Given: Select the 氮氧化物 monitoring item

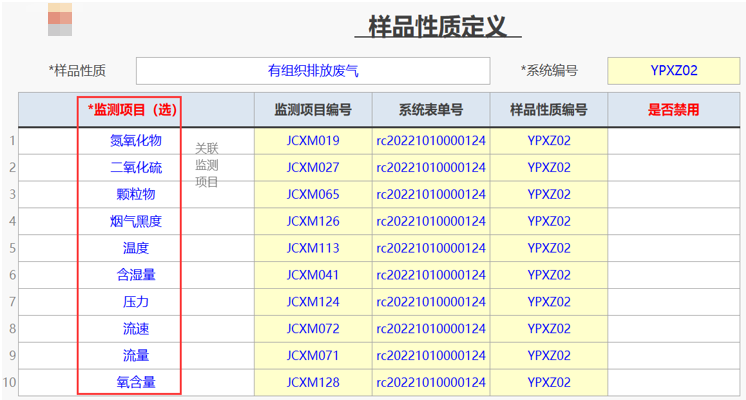Looking at the screenshot, I should click(135, 141).
